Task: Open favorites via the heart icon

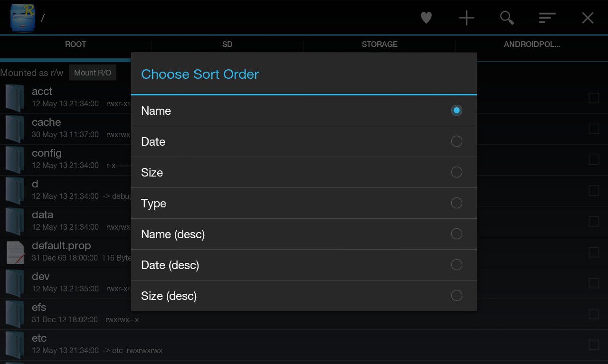Action: tap(426, 18)
